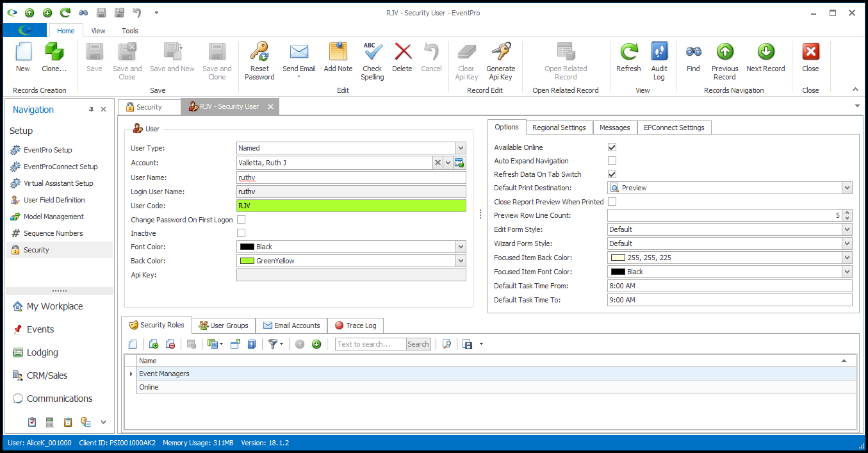
Task: Enable Close Report Preview When Printed
Action: pos(612,202)
